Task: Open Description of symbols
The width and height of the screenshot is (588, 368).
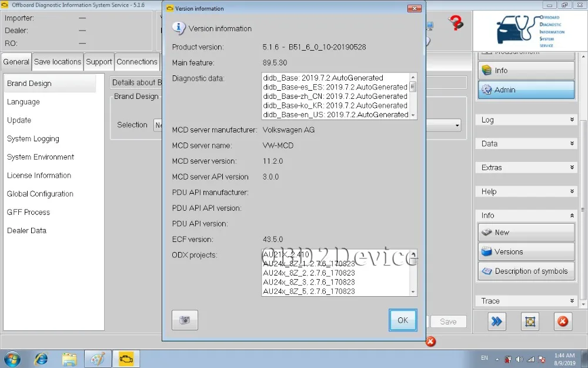Action: [x=526, y=271]
